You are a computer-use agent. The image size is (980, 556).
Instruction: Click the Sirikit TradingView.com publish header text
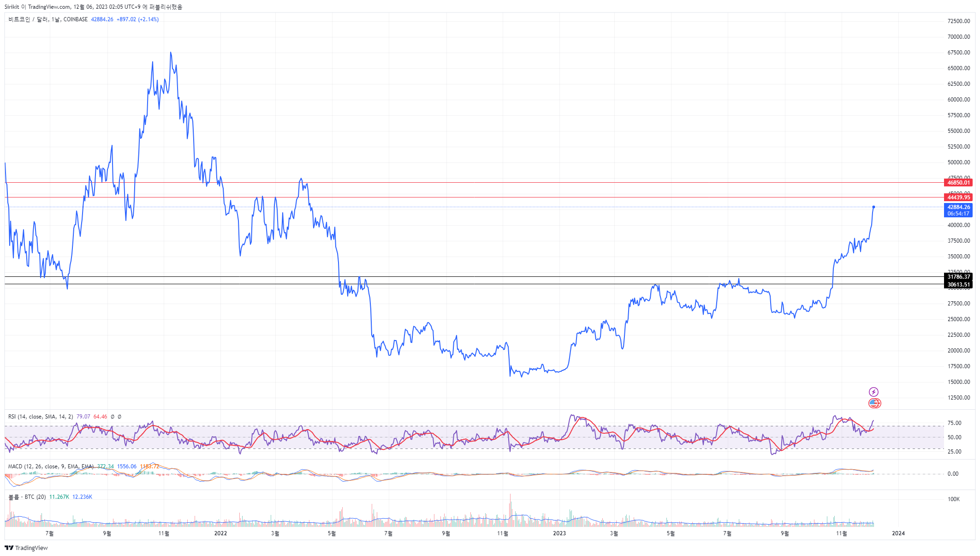[94, 7]
